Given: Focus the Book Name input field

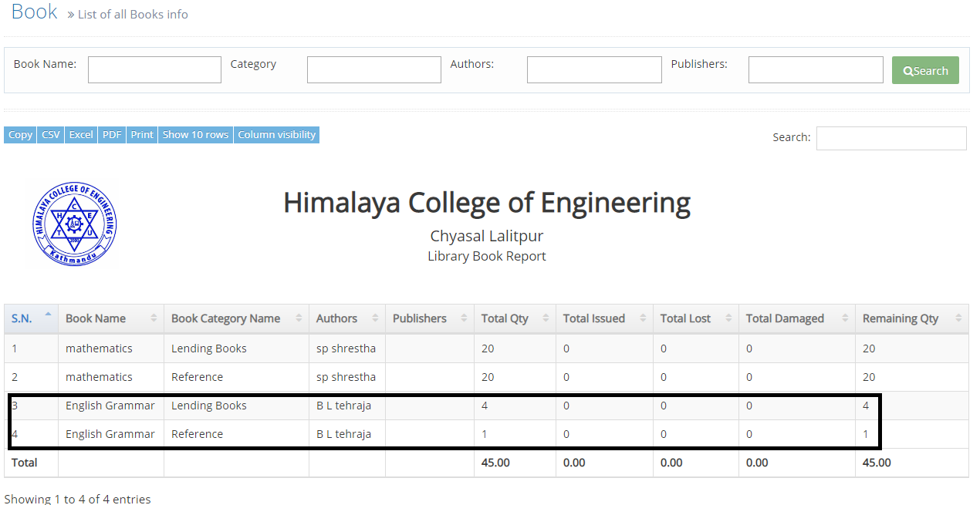Looking at the screenshot, I should (154, 69).
